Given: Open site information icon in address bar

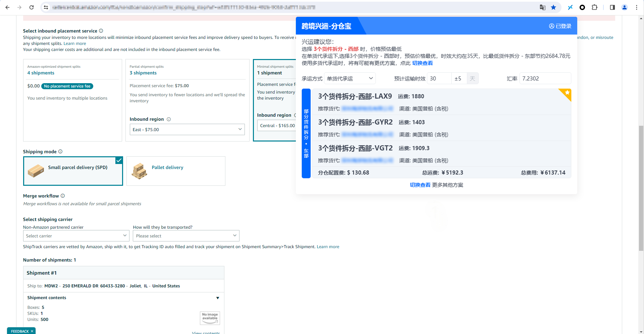Looking at the screenshot, I should pyautogui.click(x=46, y=7).
